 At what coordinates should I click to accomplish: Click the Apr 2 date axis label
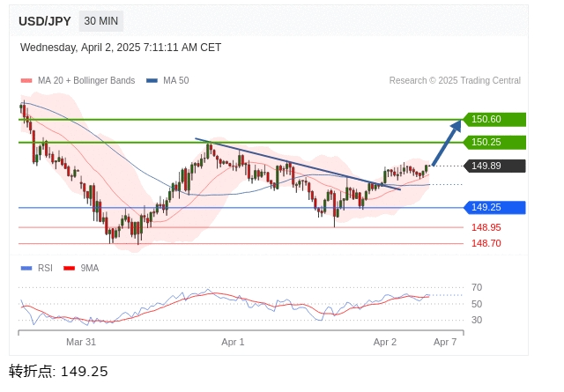coord(385,342)
